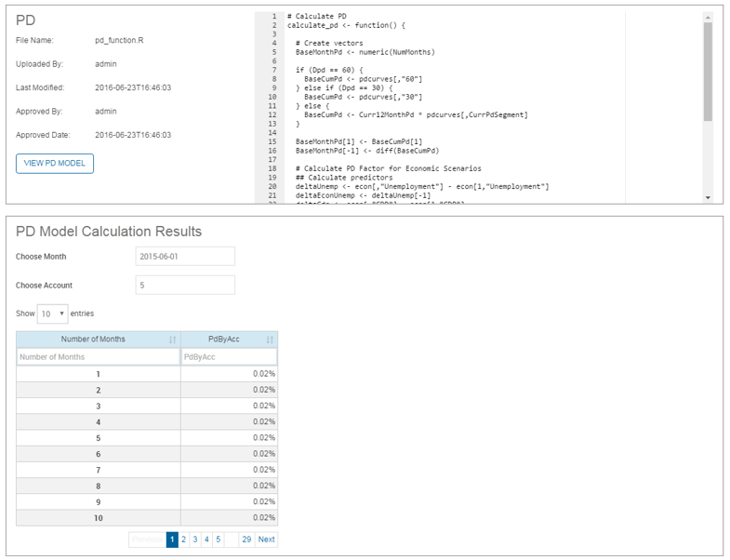Click the PdByAcc filter input

pos(229,356)
